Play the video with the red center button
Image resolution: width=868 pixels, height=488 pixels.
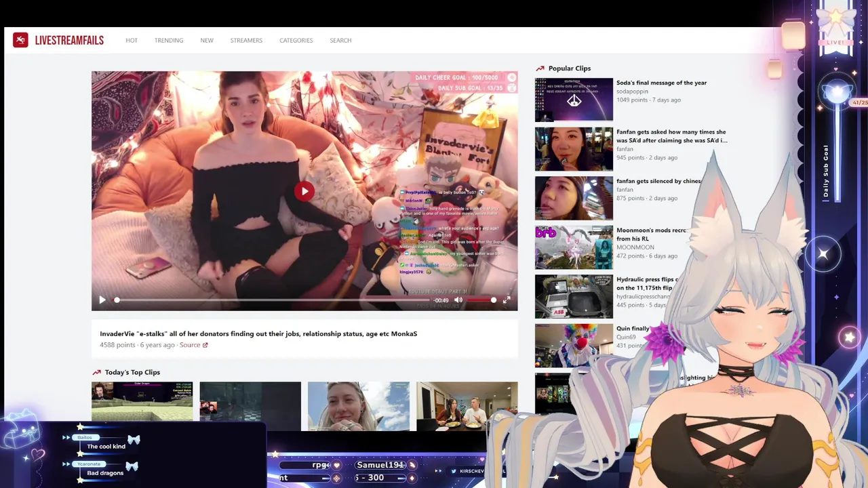304,191
